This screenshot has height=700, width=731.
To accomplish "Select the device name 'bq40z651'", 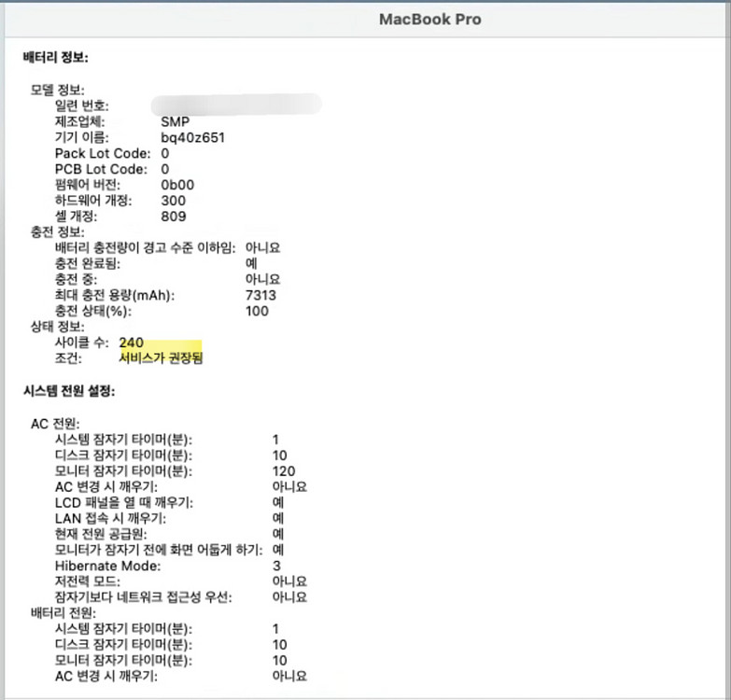I will point(193,137).
